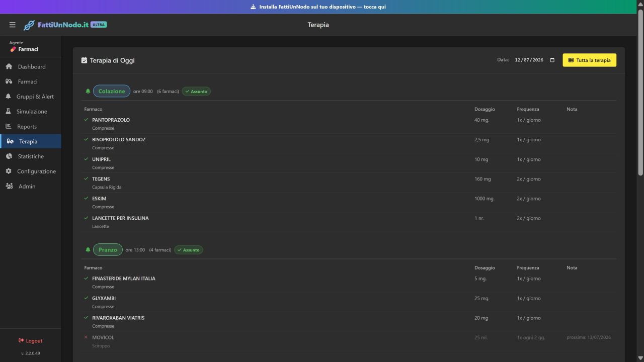Click the calendar-check icon by Terapia di Oggi

84,60
